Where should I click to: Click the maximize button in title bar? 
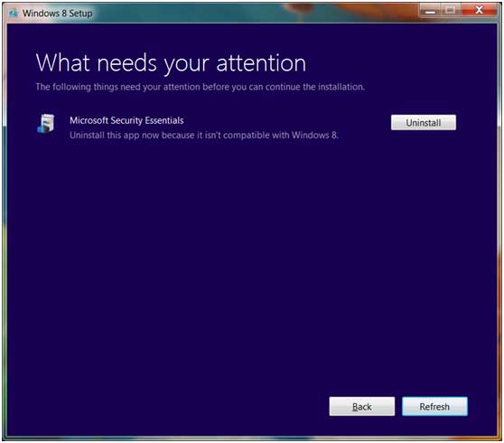pos(451,10)
